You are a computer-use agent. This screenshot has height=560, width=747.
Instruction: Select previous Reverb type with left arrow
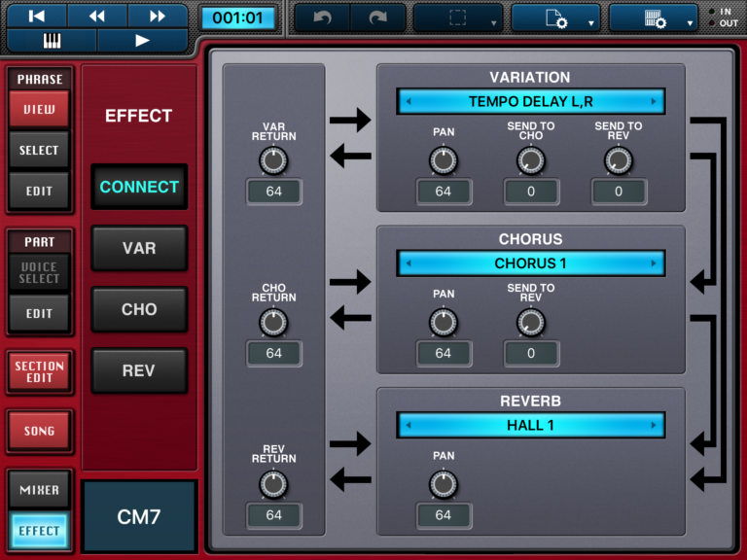[409, 425]
